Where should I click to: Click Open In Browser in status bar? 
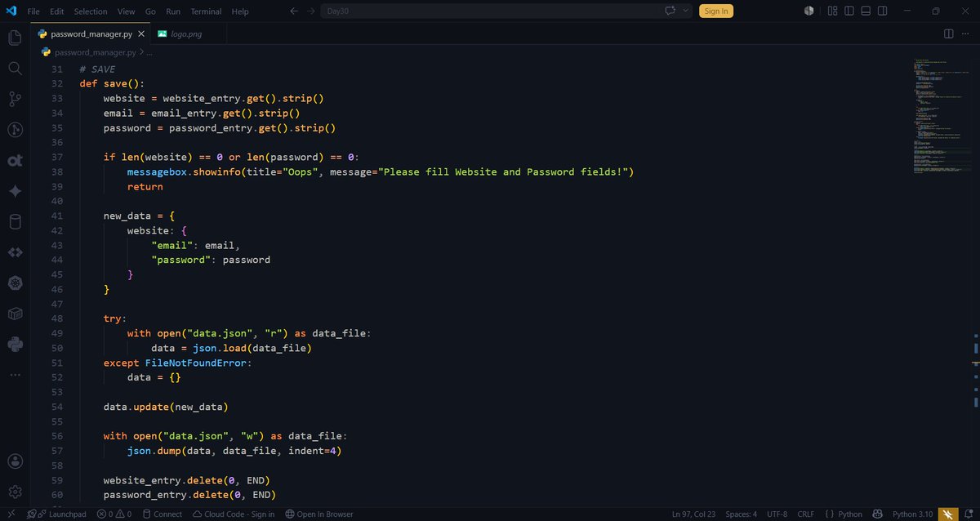pos(319,514)
